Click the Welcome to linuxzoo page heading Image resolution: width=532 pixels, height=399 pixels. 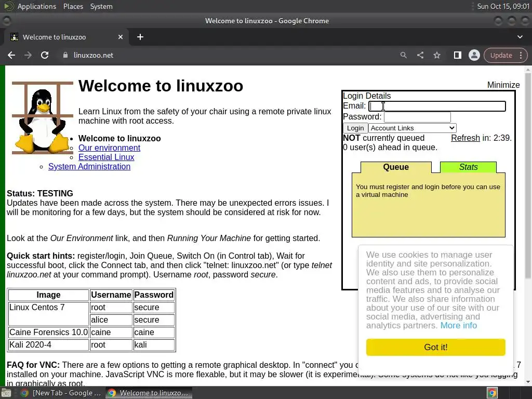pyautogui.click(x=161, y=86)
